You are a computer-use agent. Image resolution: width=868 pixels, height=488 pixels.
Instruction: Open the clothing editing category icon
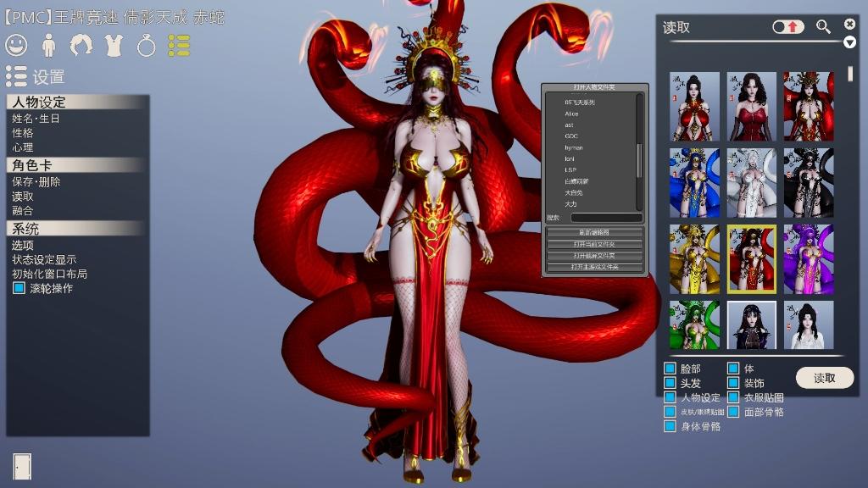click(114, 46)
